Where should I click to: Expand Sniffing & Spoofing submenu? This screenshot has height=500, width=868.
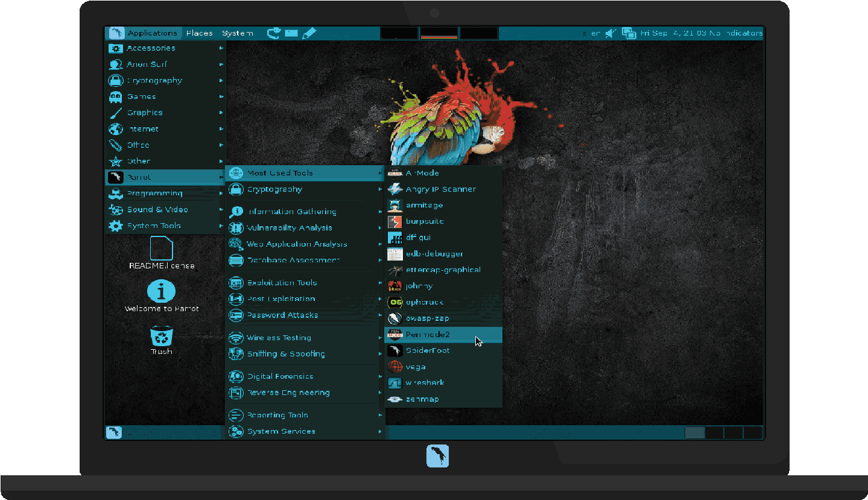305,354
